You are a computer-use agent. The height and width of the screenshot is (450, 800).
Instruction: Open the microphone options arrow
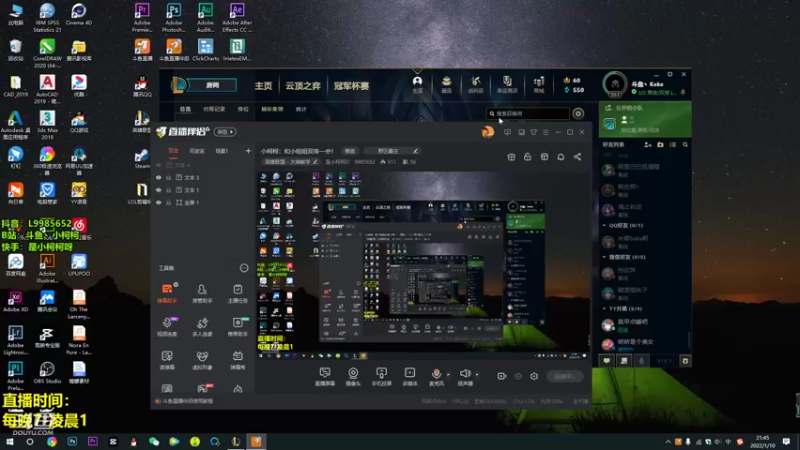tap(448, 374)
